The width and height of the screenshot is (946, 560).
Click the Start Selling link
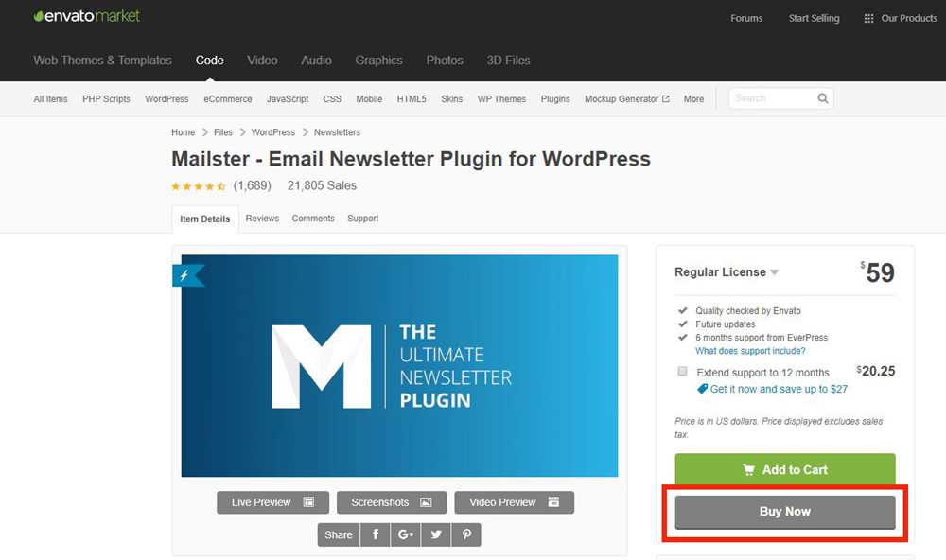pos(814,18)
